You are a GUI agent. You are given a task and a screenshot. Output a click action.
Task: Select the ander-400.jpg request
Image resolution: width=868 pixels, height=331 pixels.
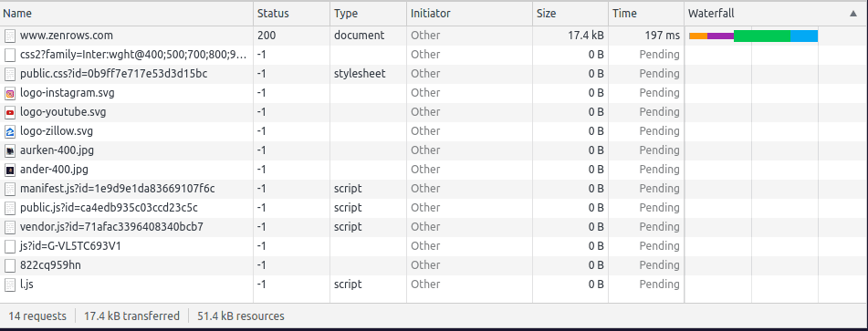click(x=54, y=169)
